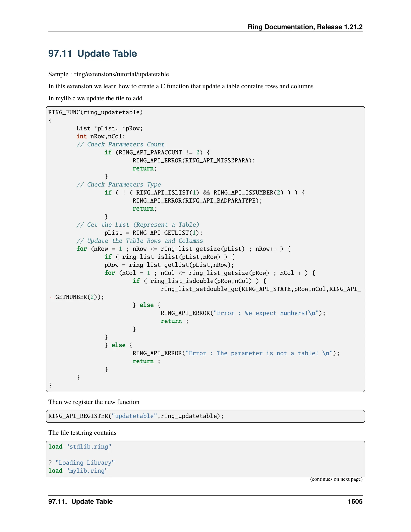The width and height of the screenshot is (411, 532).
Task: Click 'RING_API_ERROR(RING_API_BADPARATYPE);' line
Action: [197, 201]
